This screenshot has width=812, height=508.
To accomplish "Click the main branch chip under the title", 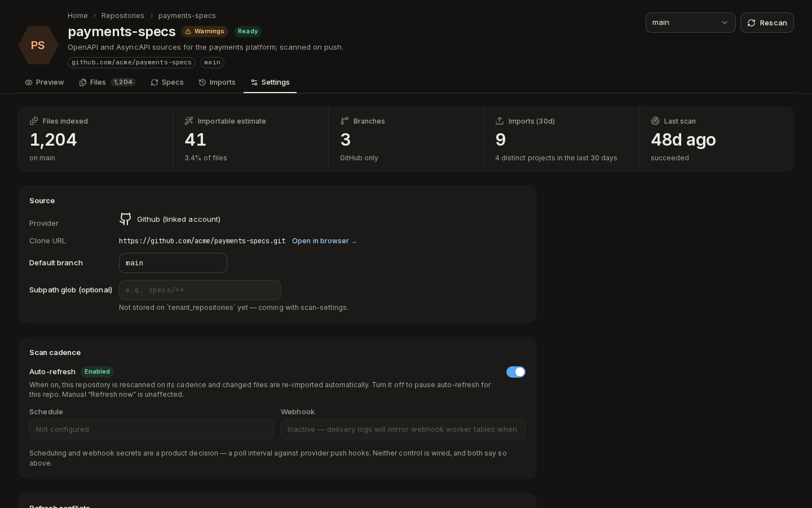I will pyautogui.click(x=212, y=63).
